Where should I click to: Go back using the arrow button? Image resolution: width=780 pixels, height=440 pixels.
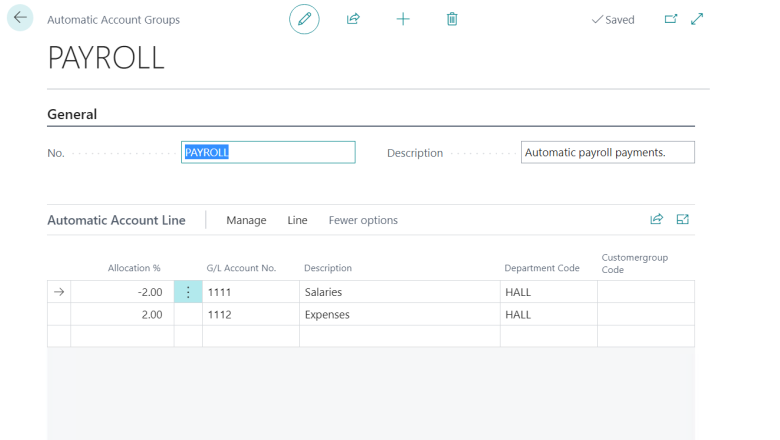tap(20, 18)
